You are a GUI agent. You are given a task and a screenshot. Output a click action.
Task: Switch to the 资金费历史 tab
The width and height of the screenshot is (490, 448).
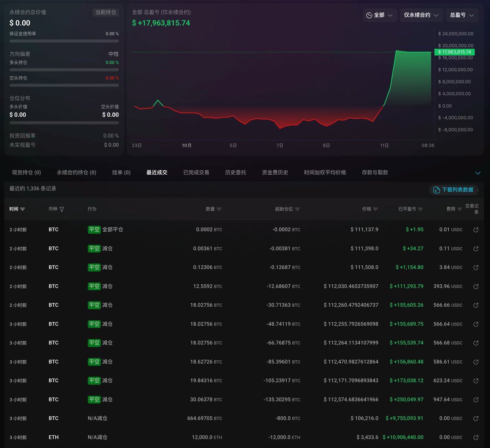tap(275, 173)
